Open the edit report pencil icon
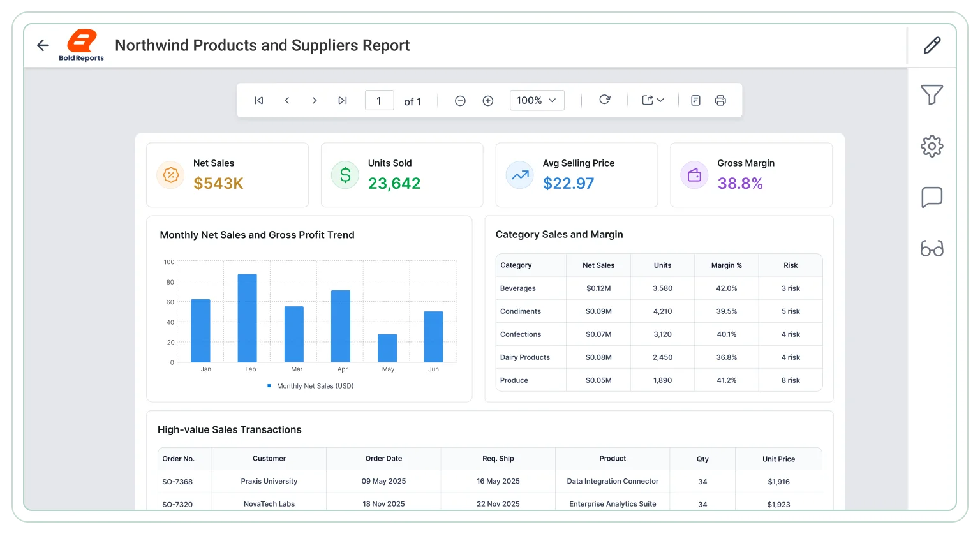The height and width of the screenshot is (534, 980). 932,45
